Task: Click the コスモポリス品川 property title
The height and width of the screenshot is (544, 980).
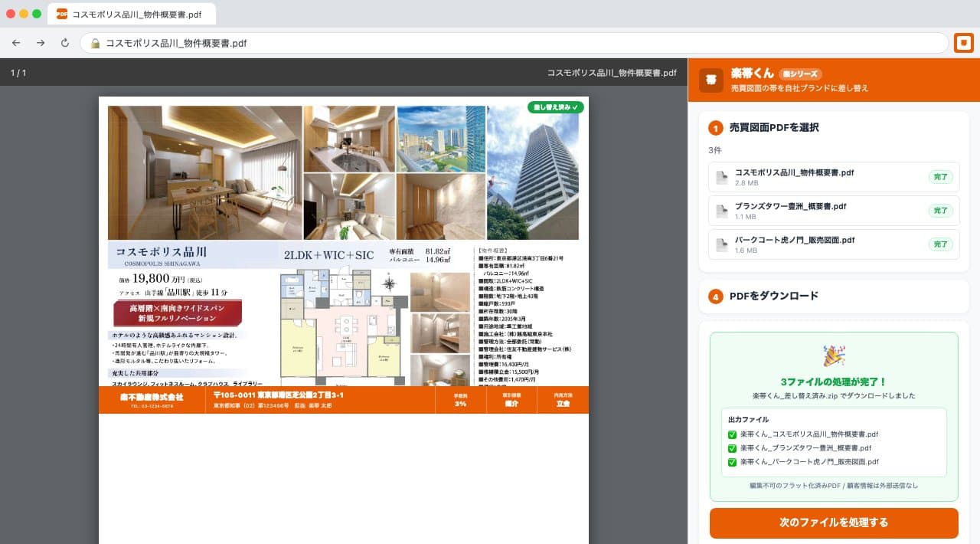Action: pyautogui.click(x=162, y=251)
